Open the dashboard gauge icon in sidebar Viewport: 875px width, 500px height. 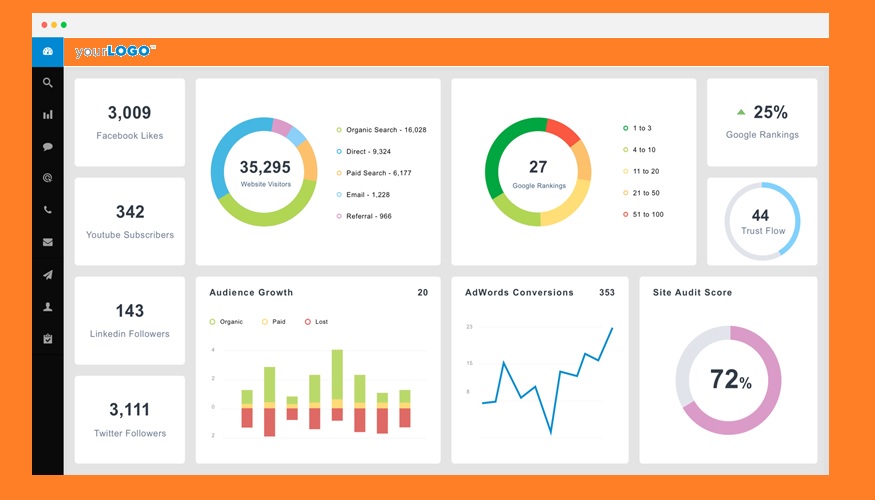click(x=47, y=51)
